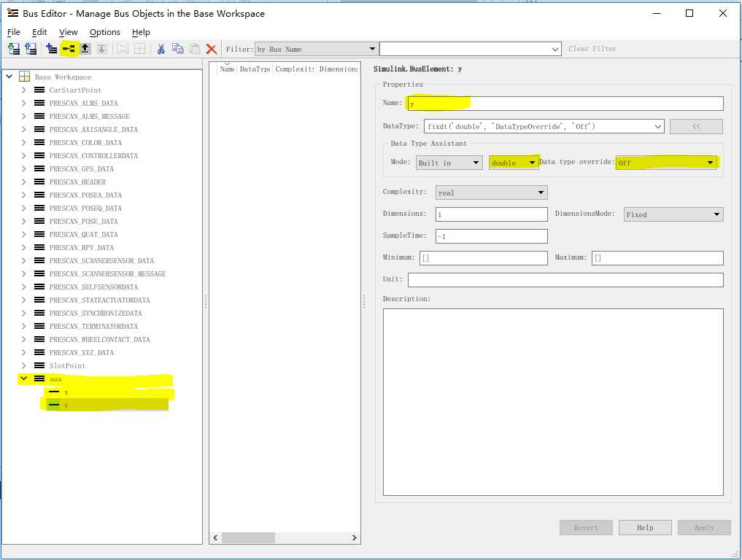Click the Revert button
Viewport: 742px width, 560px height.
pos(586,527)
